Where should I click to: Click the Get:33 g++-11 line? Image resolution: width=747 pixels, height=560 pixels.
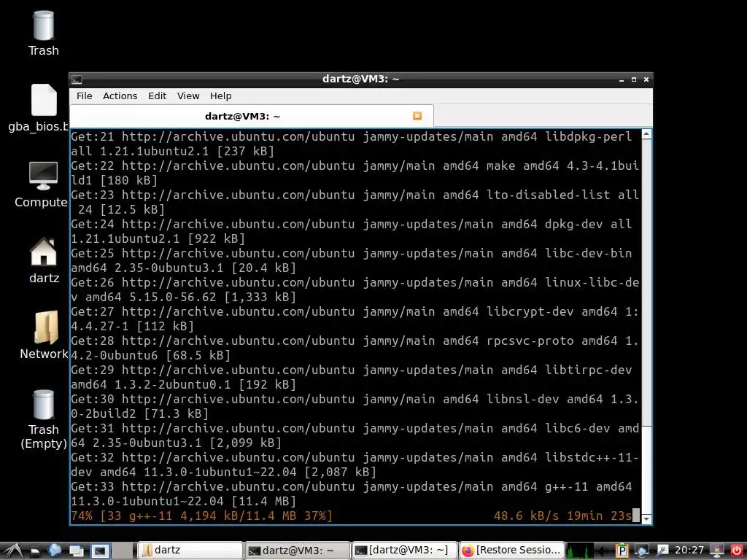point(352,494)
